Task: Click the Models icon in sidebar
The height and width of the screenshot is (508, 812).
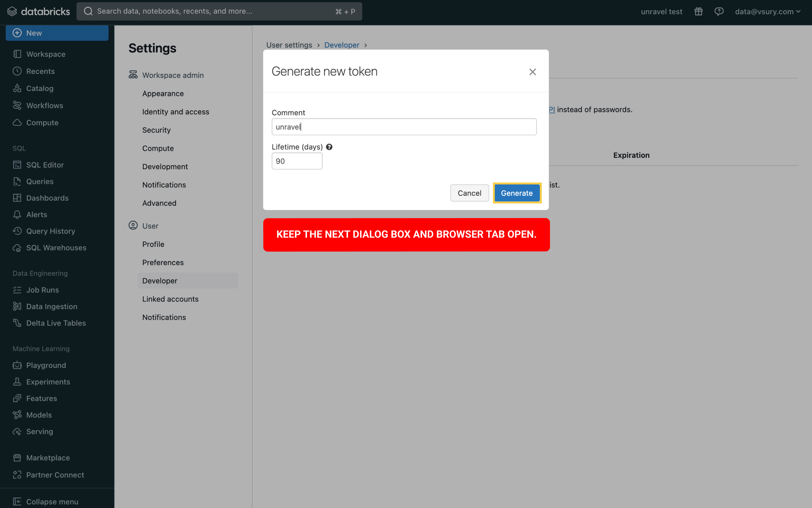Action: pyautogui.click(x=17, y=415)
